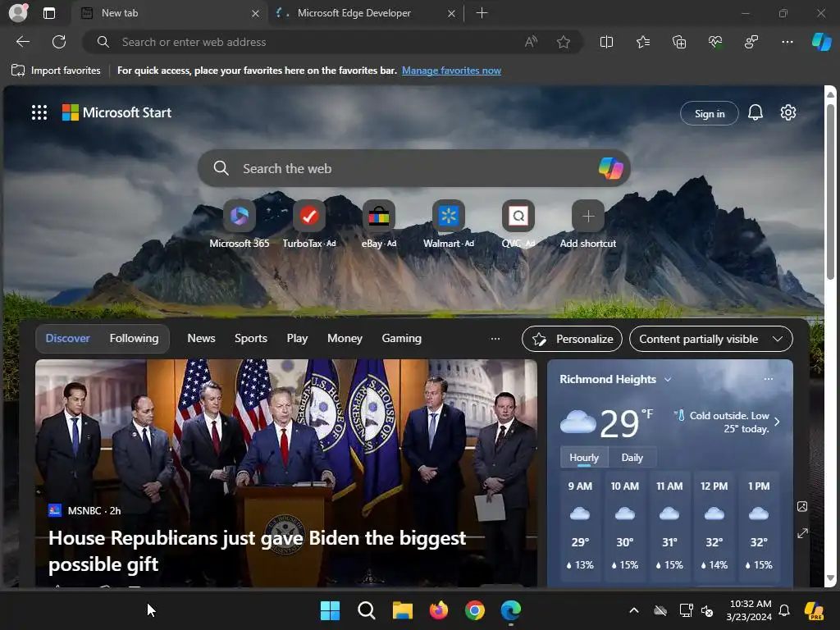
Task: Switch weather to Hourly view
Action: [x=584, y=458]
